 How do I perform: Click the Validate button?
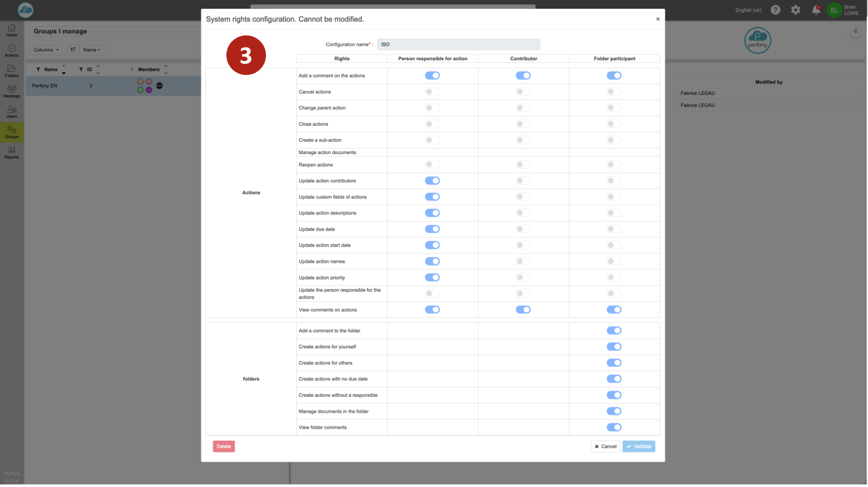point(639,446)
